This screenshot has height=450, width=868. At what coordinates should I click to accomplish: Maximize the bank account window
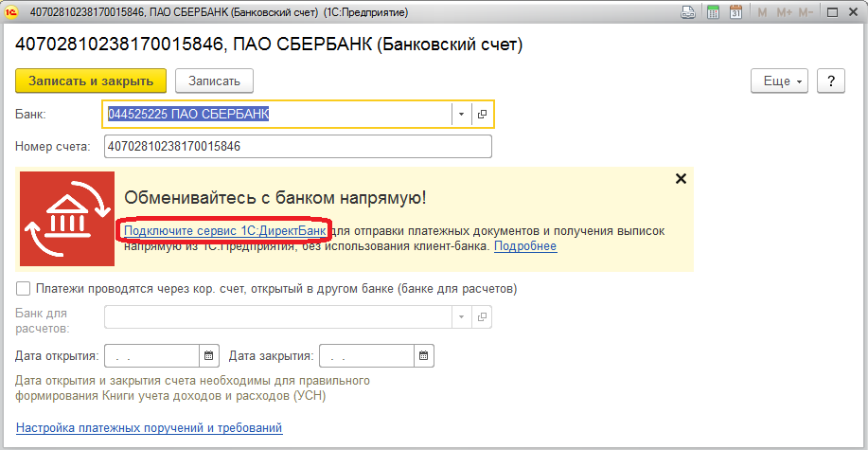coord(832,12)
